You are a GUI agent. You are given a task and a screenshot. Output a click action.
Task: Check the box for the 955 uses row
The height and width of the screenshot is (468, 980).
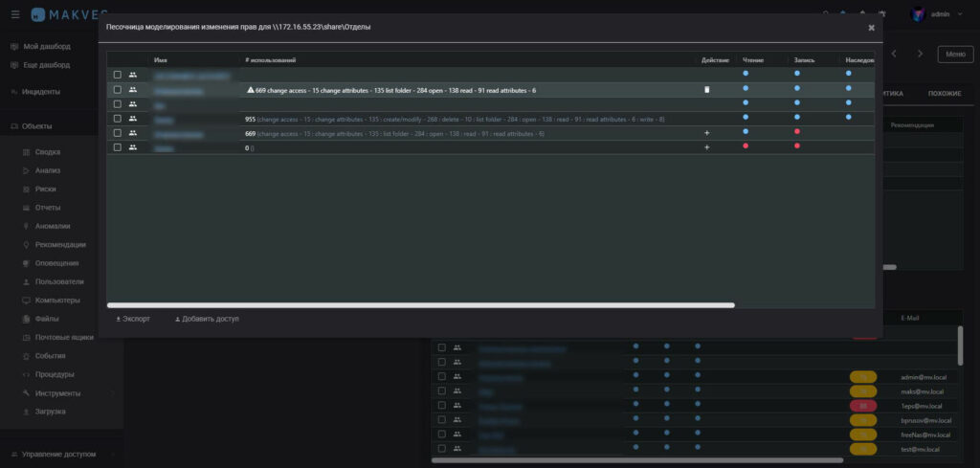point(118,119)
